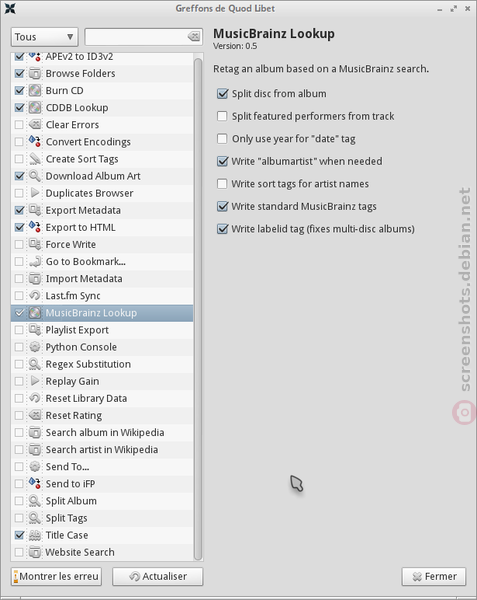
Task: Click the Browse Folders plugin icon
Action: click(x=35, y=73)
